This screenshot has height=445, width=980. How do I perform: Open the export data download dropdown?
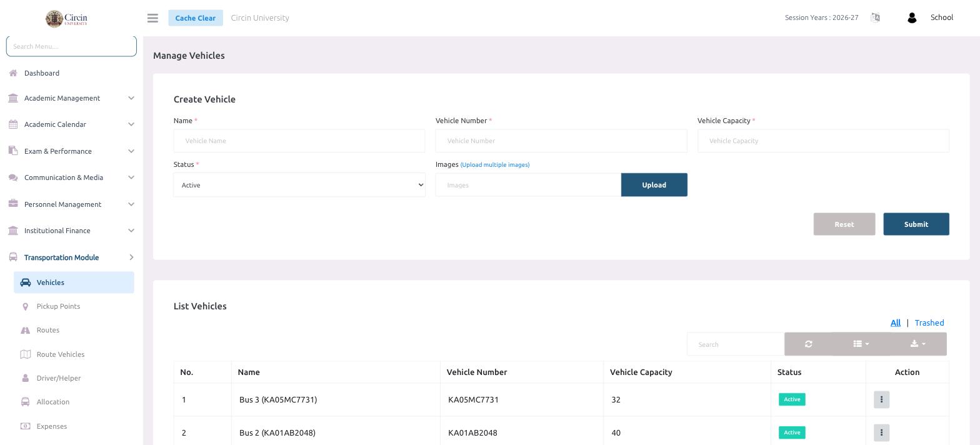pyautogui.click(x=918, y=344)
